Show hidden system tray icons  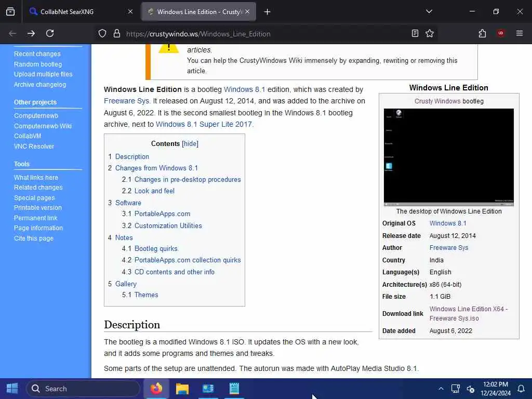[x=441, y=389]
